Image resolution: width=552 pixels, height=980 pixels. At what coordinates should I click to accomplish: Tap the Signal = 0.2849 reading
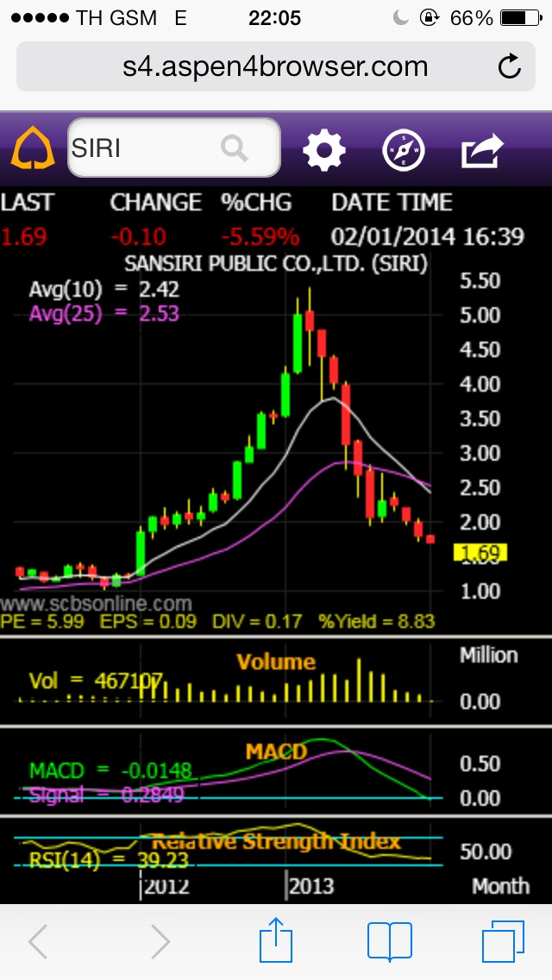pyautogui.click(x=107, y=795)
